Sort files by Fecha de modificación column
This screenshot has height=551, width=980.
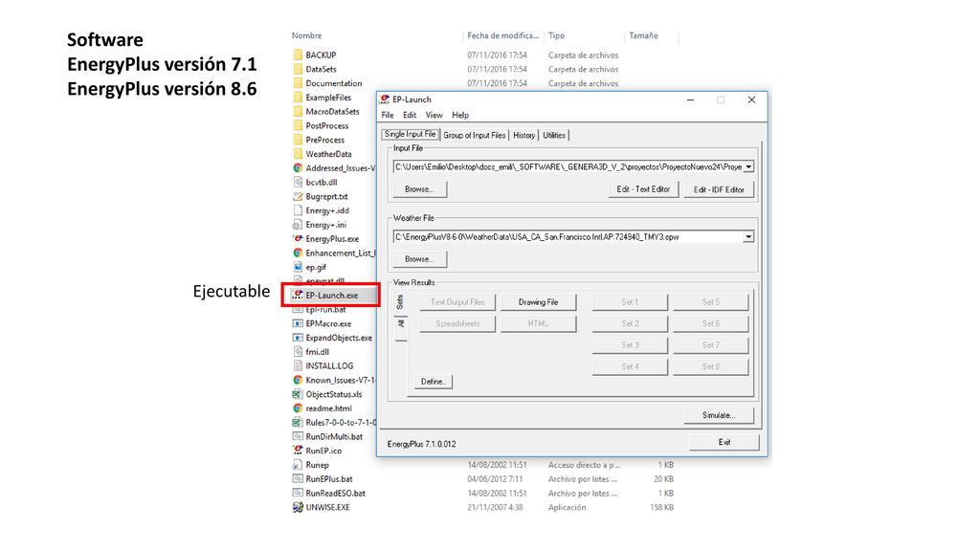[x=502, y=35]
